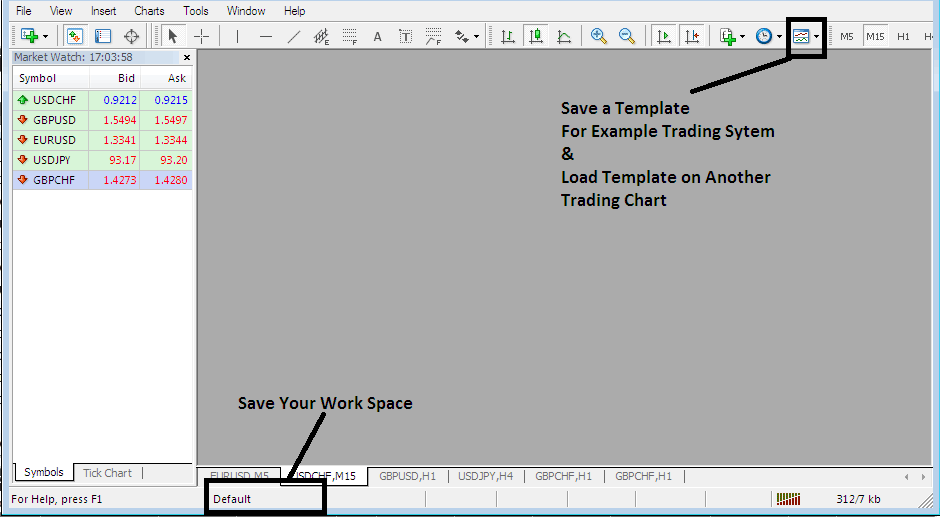
Task: Enable Auto Scroll on the chart
Action: click(663, 36)
